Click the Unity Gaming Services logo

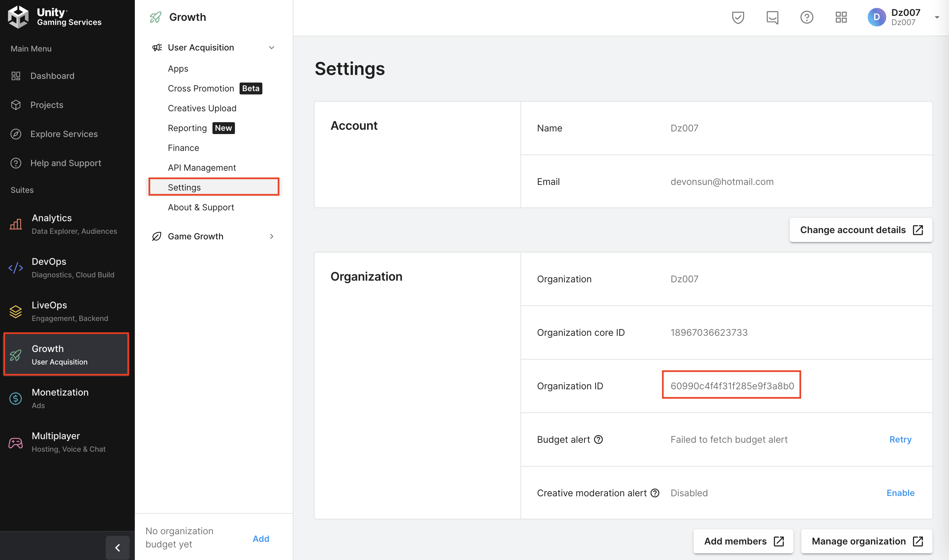click(x=55, y=17)
